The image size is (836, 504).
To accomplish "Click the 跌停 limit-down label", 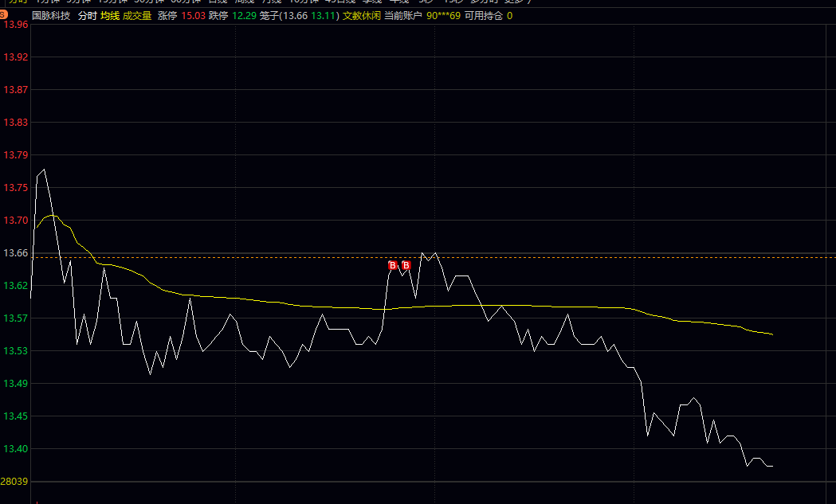I will point(218,15).
